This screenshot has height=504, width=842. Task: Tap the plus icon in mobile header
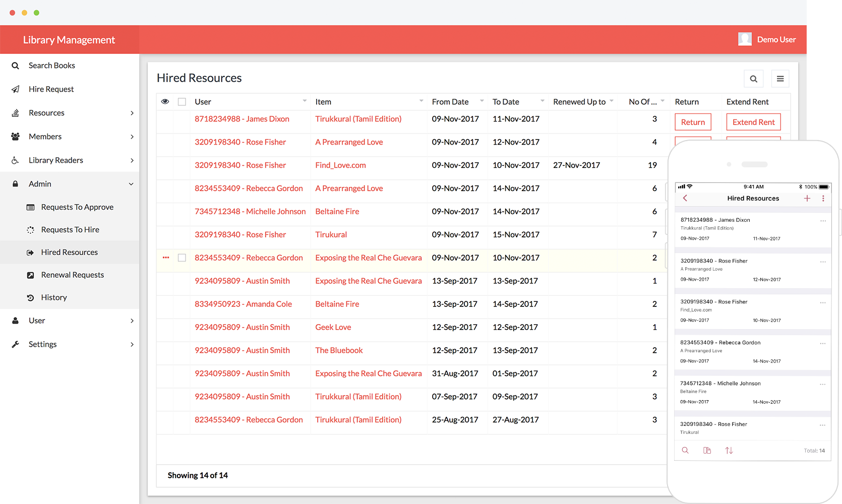click(x=807, y=199)
